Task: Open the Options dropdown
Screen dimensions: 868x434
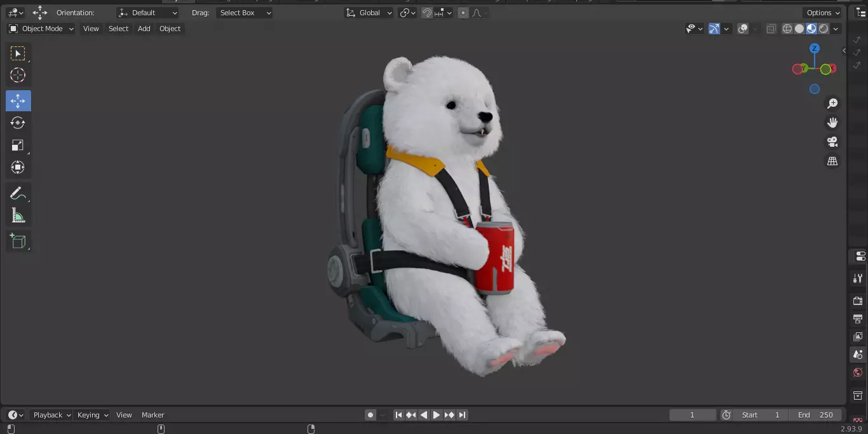Action: (824, 13)
